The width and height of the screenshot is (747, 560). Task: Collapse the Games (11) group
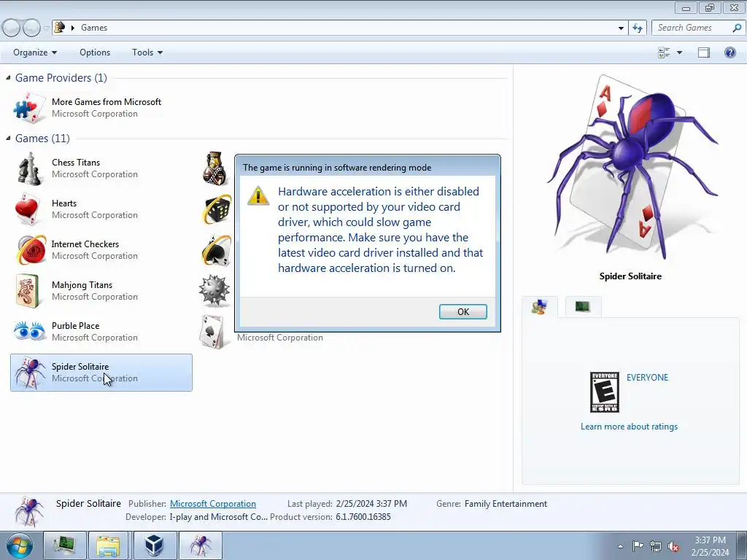tap(8, 138)
